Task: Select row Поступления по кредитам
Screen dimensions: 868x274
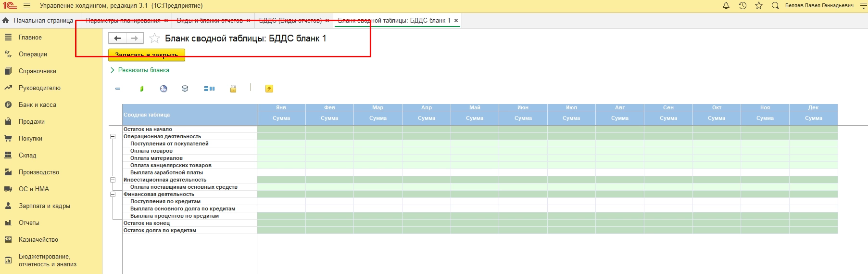Action: coord(189,201)
